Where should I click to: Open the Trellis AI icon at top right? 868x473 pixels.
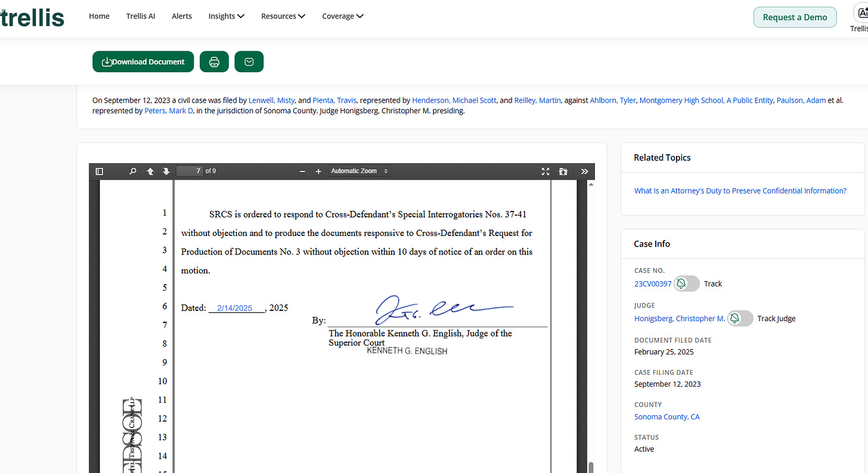(x=862, y=14)
